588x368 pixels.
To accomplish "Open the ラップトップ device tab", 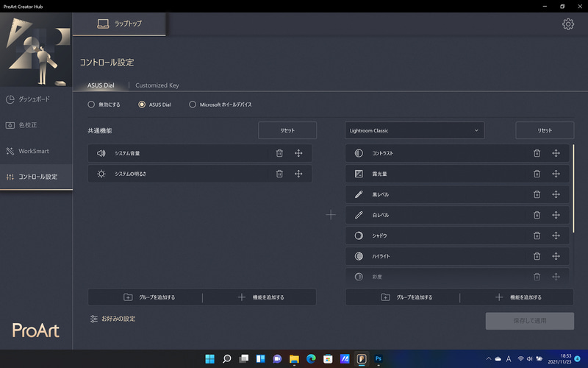I will 119,24.
